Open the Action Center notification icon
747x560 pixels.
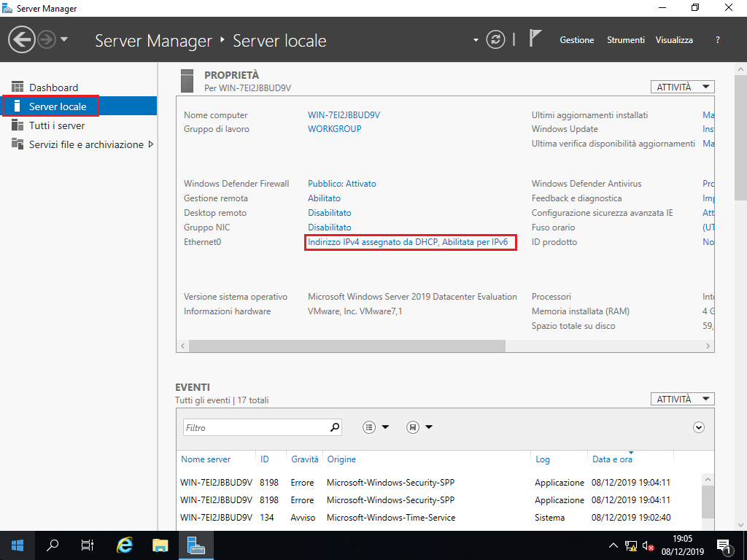point(724,546)
